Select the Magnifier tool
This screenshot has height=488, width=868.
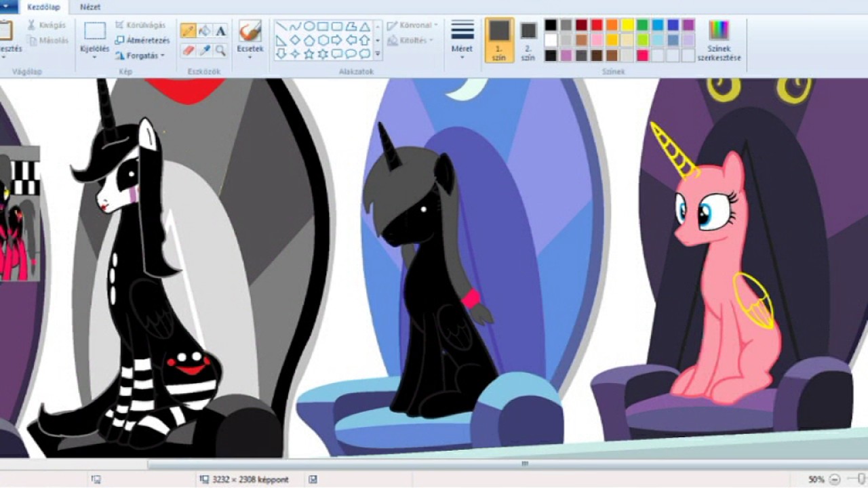coord(220,50)
